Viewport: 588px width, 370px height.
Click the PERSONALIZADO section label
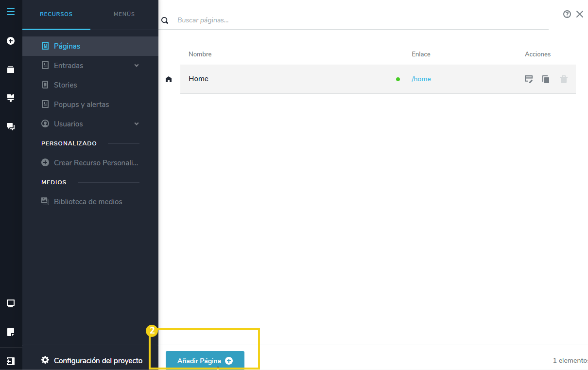tap(69, 143)
